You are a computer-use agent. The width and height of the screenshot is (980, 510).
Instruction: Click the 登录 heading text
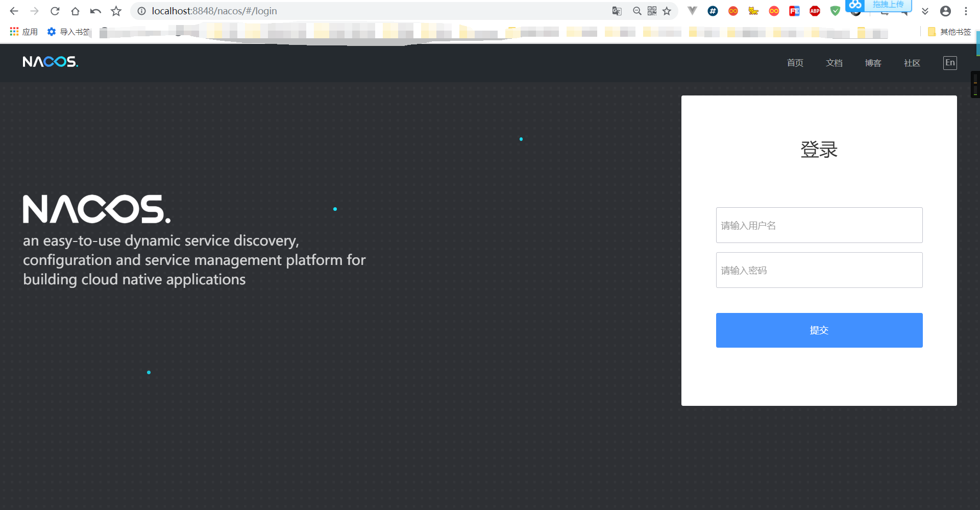(x=819, y=150)
